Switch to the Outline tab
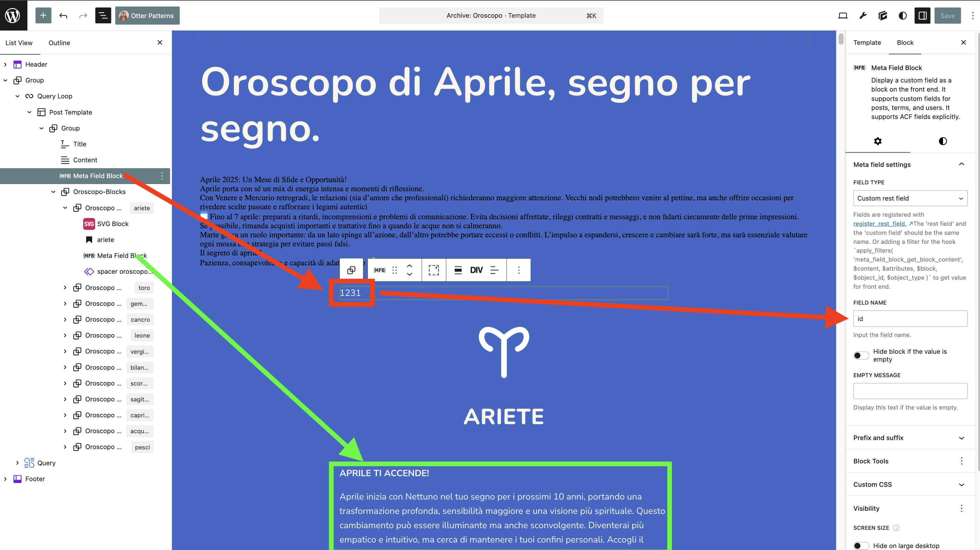The image size is (980, 550). (59, 43)
